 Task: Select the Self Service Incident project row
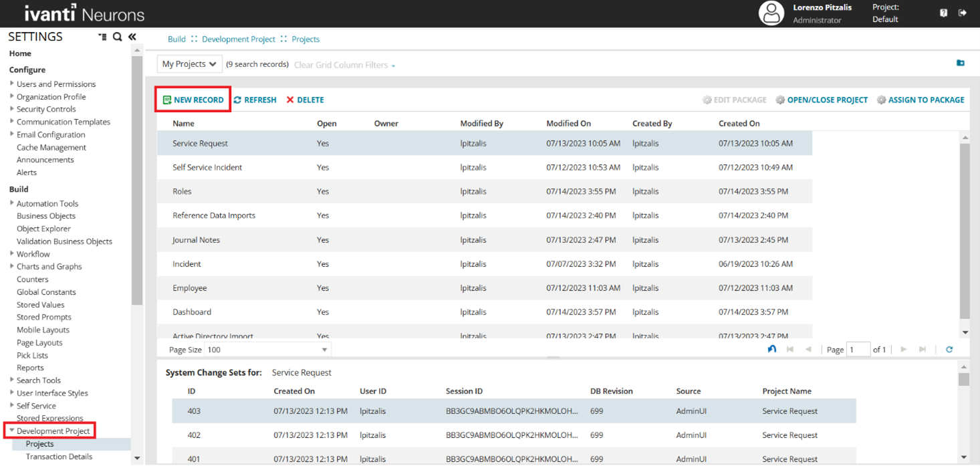pos(485,167)
